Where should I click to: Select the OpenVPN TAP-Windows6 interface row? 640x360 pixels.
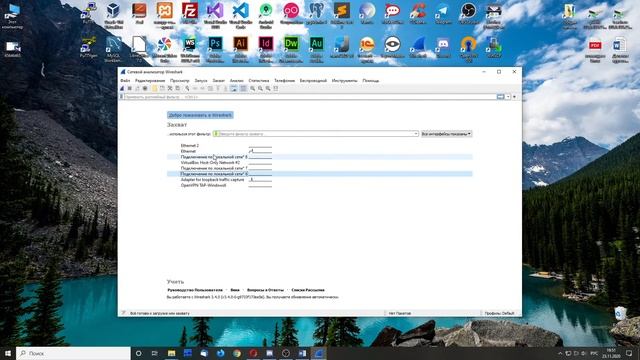pos(320,185)
